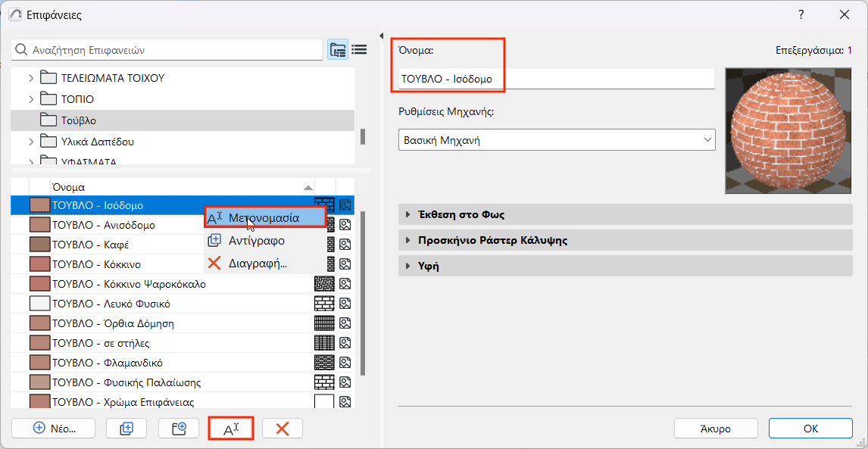Click texture icon of Φυσικής Παλαίωσης row

pos(345,382)
